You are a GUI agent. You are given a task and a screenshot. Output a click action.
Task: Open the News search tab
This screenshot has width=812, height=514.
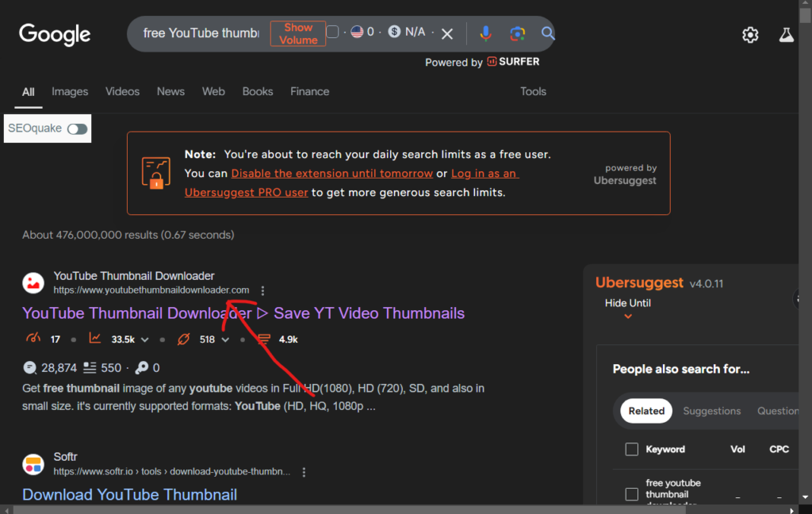click(x=170, y=92)
